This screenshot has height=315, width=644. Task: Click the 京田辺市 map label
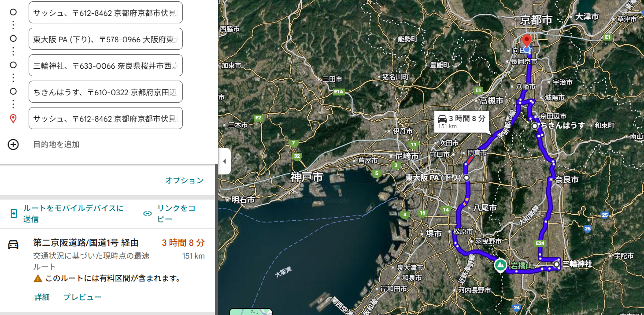pos(554,116)
